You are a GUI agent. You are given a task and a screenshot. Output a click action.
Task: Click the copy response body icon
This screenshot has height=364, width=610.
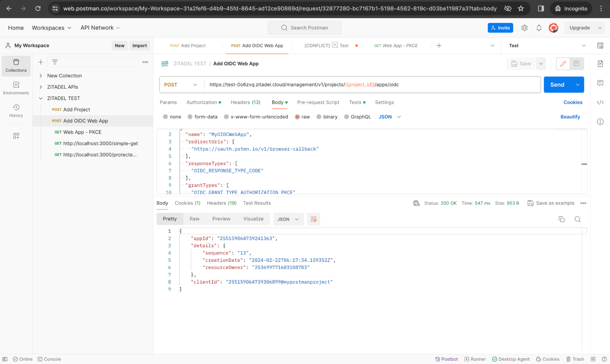[561, 219]
